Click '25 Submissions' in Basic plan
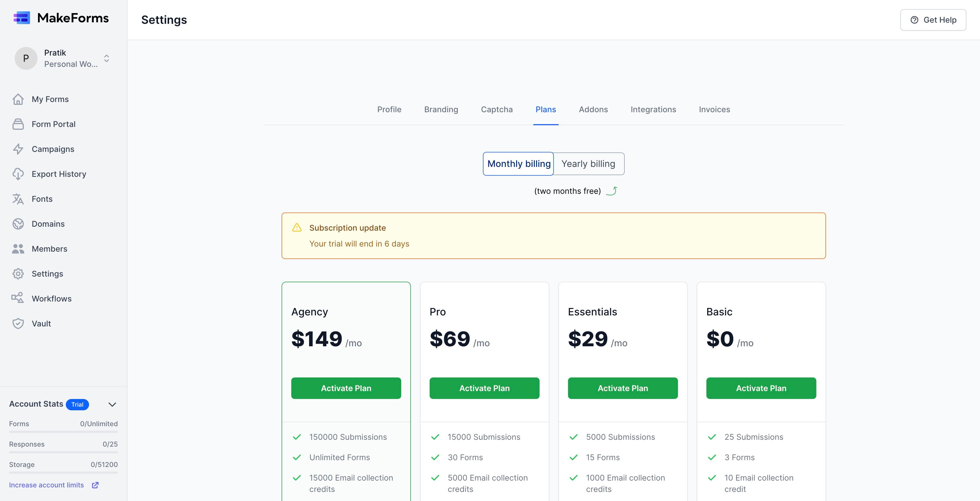This screenshot has height=501, width=980. coord(754,437)
